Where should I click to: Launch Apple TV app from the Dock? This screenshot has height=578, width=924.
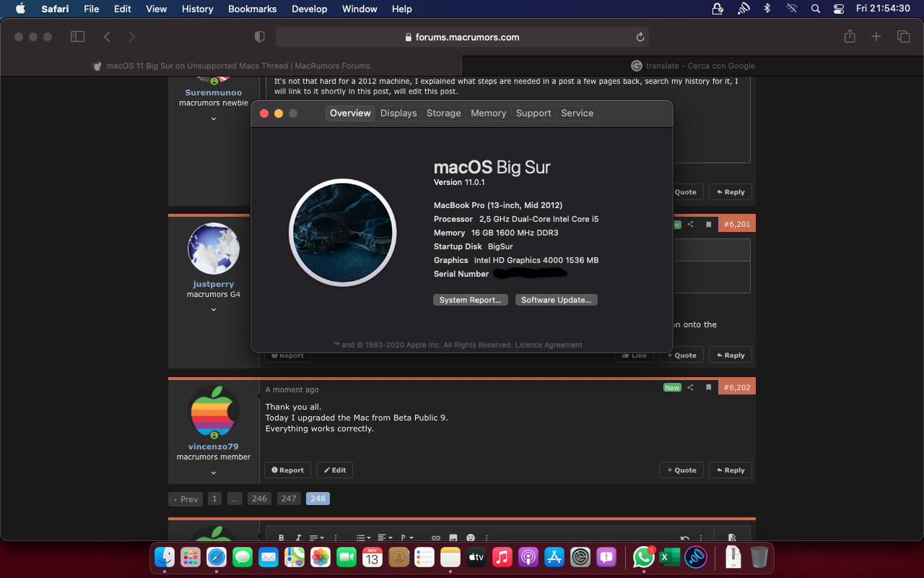pyautogui.click(x=476, y=557)
